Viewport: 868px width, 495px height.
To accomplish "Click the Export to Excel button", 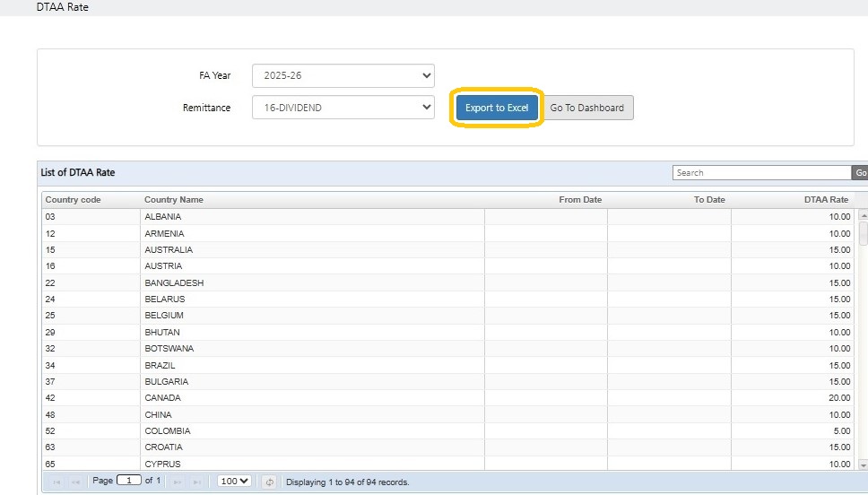I will coord(497,108).
